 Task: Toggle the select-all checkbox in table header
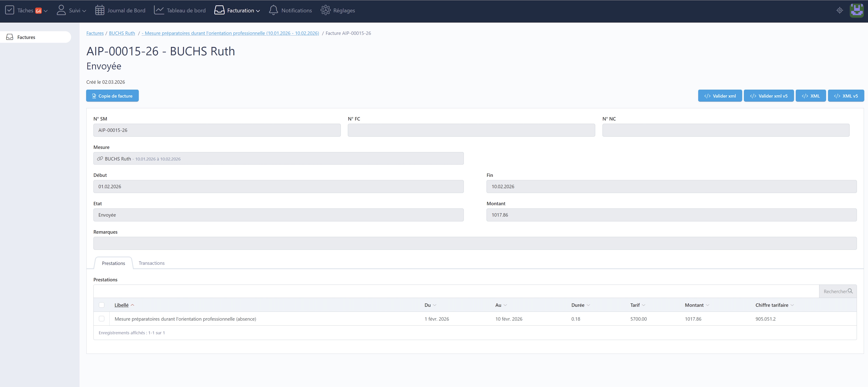tap(101, 305)
